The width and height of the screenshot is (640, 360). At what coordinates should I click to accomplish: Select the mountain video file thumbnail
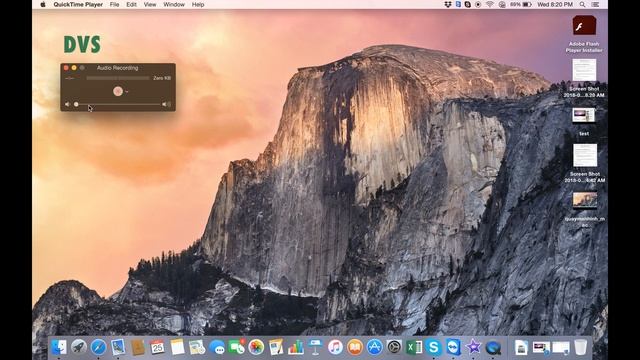(x=584, y=200)
